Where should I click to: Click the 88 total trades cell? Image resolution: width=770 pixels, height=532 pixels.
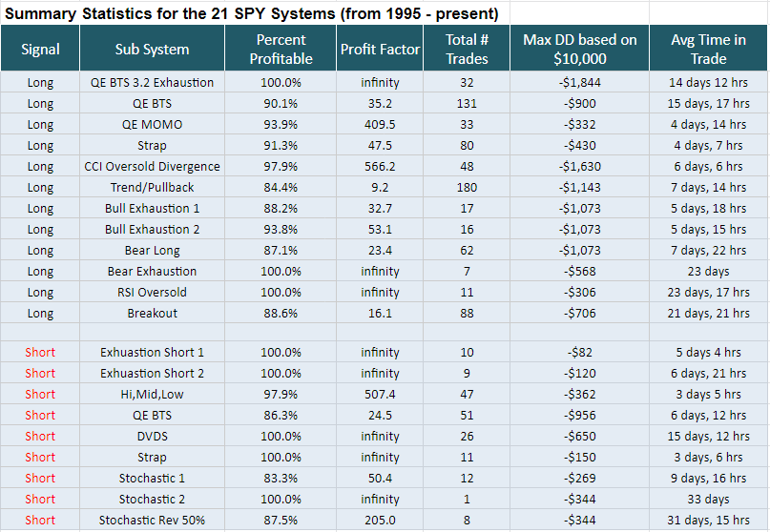pos(467,313)
